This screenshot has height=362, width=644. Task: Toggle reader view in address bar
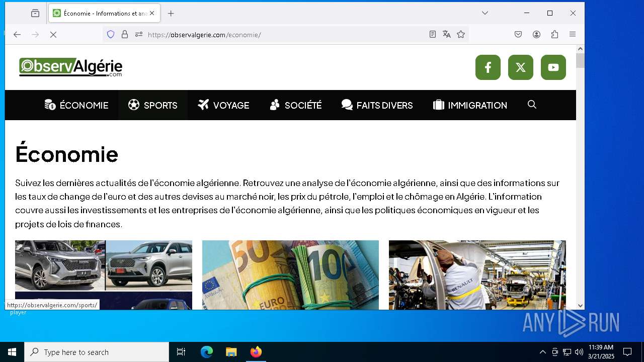coord(433,35)
